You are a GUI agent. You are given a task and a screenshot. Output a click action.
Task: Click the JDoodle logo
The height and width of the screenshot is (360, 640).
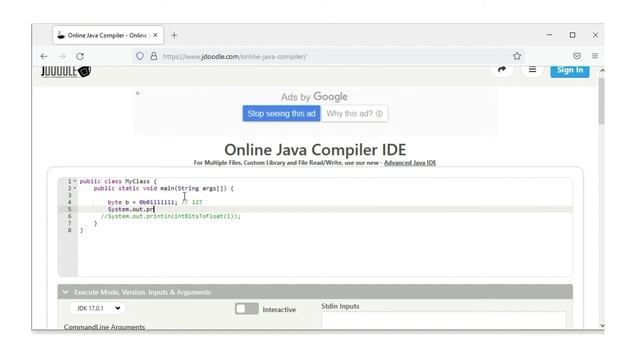click(66, 71)
